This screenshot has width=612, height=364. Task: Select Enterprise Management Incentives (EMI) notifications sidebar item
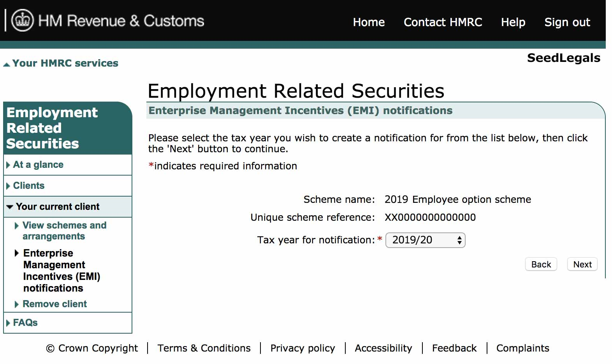[62, 271]
